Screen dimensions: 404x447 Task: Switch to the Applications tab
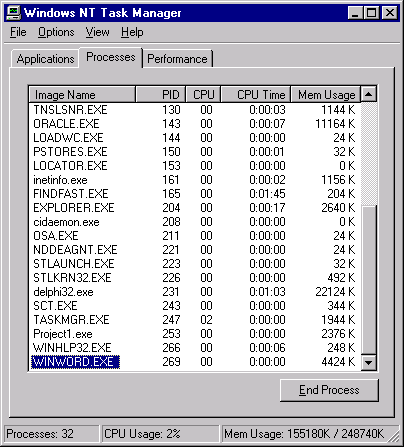click(45, 59)
